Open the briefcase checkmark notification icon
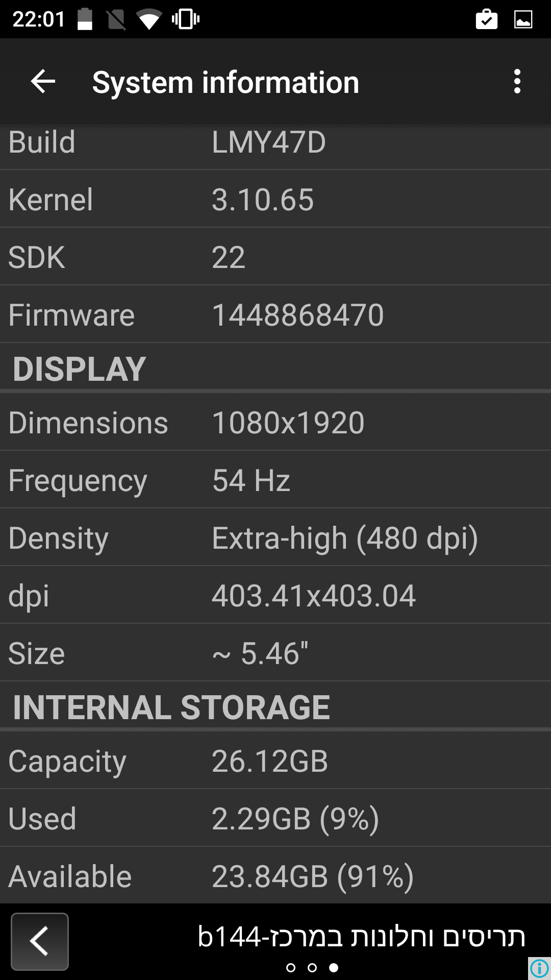 pos(486,19)
